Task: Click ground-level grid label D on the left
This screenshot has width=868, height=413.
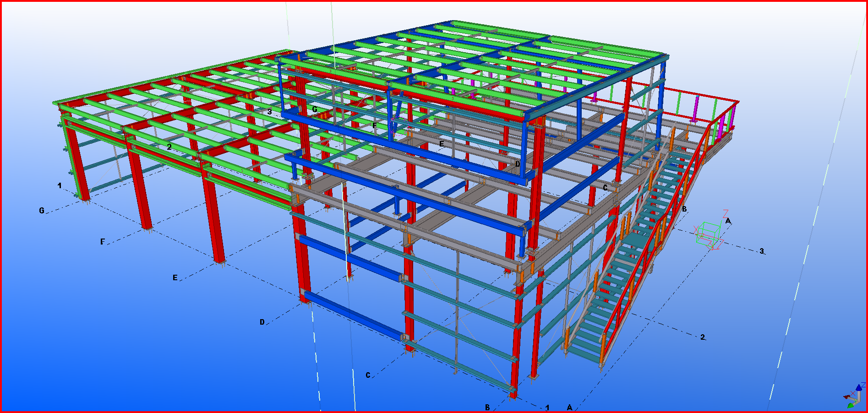Action: 262,322
